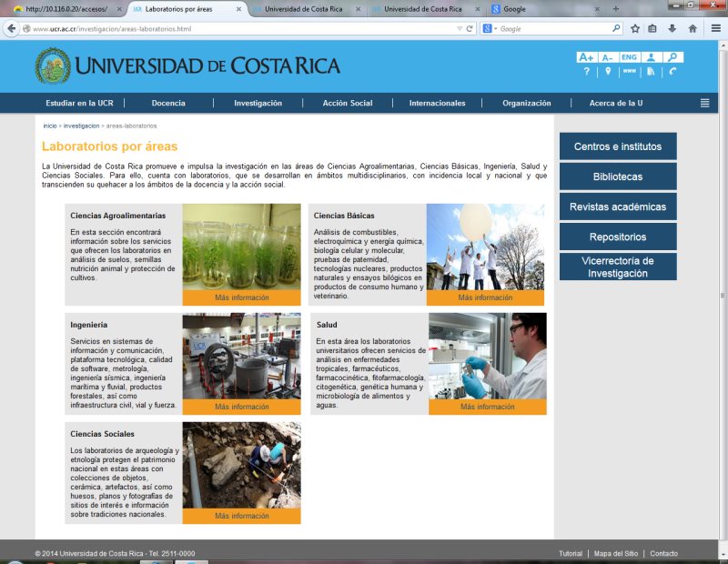Open Centros e institutos sidebar button
Image resolution: width=728 pixels, height=564 pixels.
click(618, 146)
